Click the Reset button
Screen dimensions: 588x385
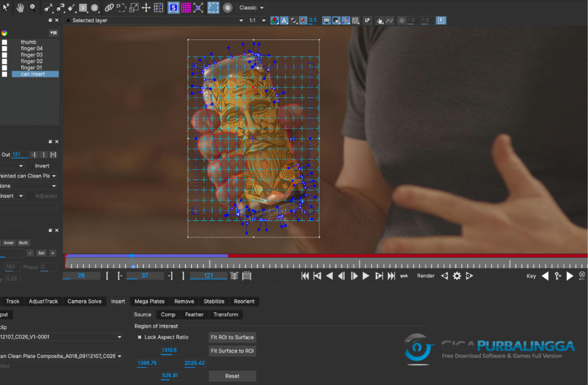click(x=232, y=376)
